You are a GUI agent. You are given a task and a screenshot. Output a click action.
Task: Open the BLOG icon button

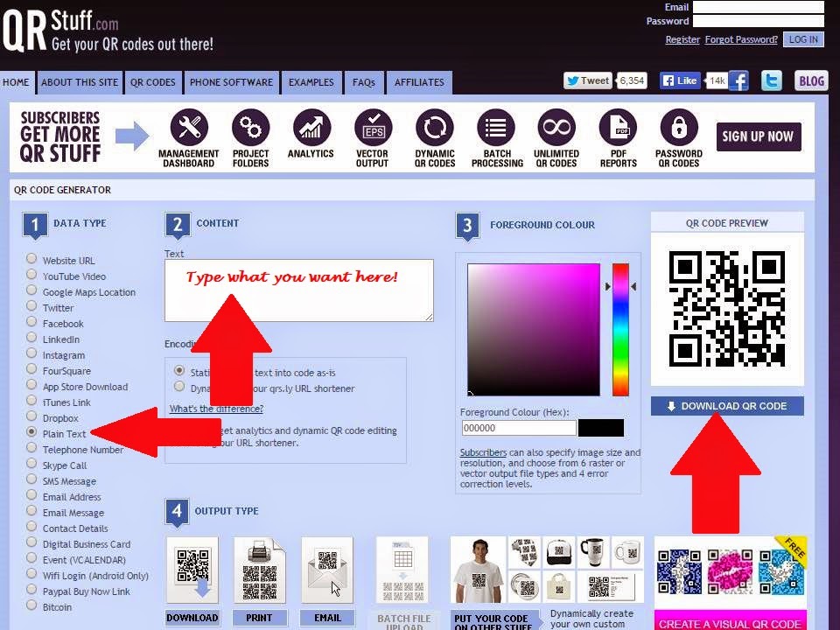[x=811, y=80]
